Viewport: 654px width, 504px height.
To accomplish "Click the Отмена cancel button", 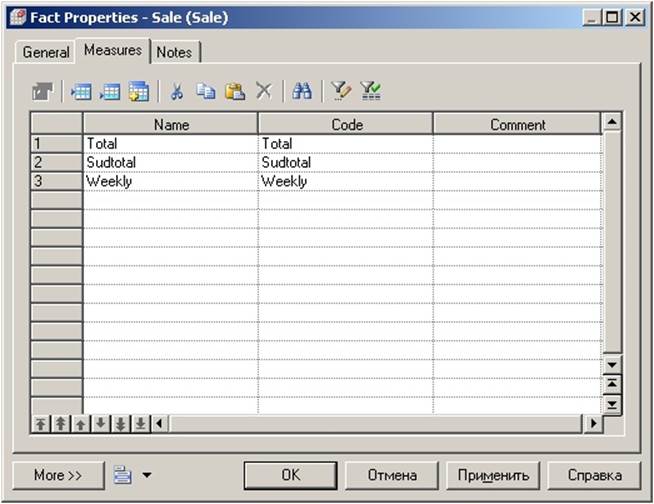I will [x=392, y=475].
